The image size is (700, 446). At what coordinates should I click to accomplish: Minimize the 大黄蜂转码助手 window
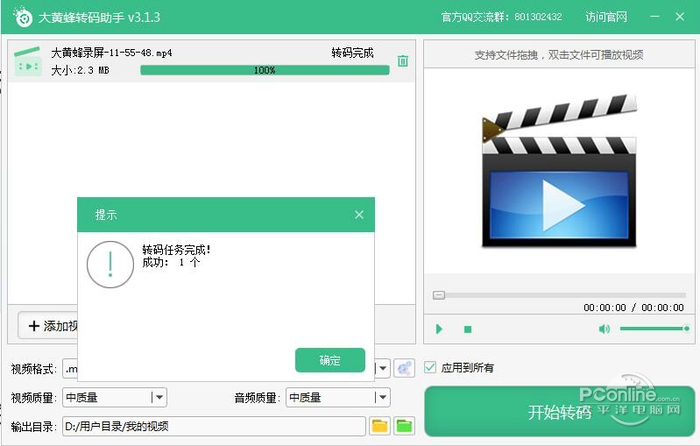(x=655, y=17)
